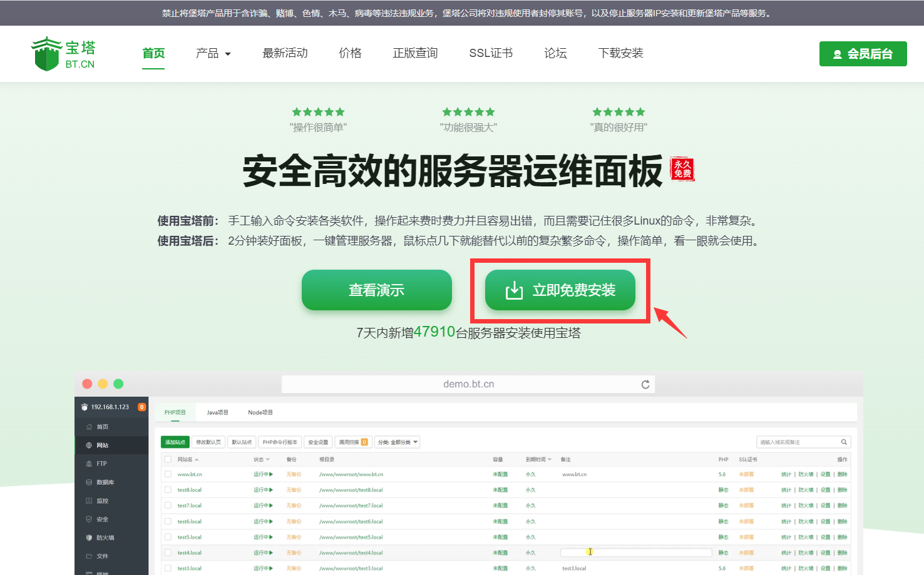Switch to the Node项目 tab
The width and height of the screenshot is (924, 575).
coord(260,412)
